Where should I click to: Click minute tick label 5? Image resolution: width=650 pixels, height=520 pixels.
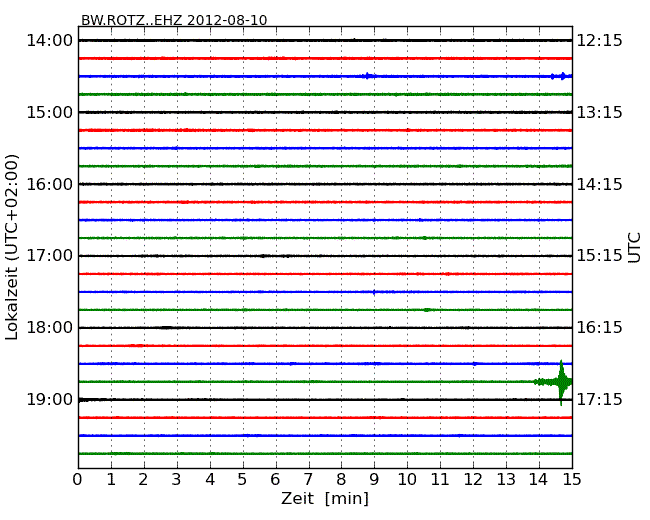[243, 480]
